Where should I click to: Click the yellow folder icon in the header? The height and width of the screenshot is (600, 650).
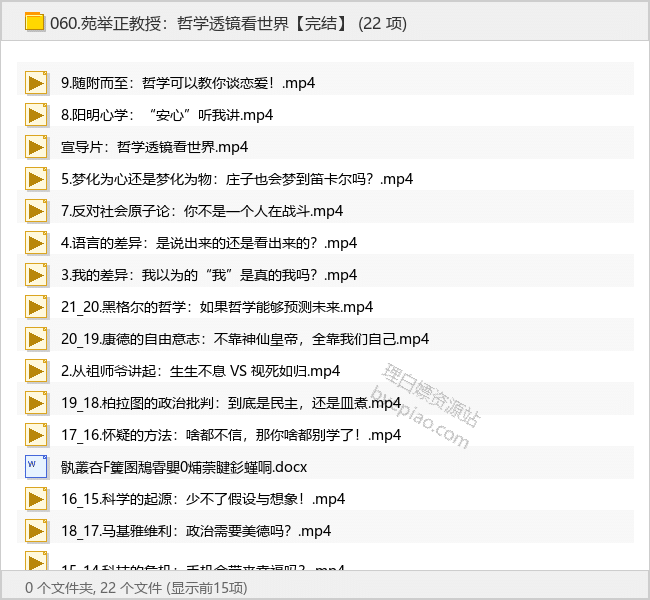(x=34, y=22)
